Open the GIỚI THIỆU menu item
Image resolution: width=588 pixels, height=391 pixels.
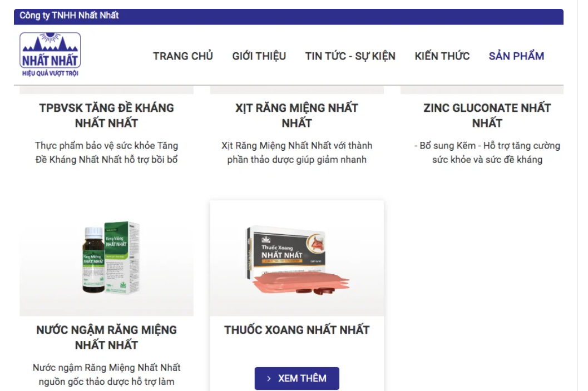[259, 56]
